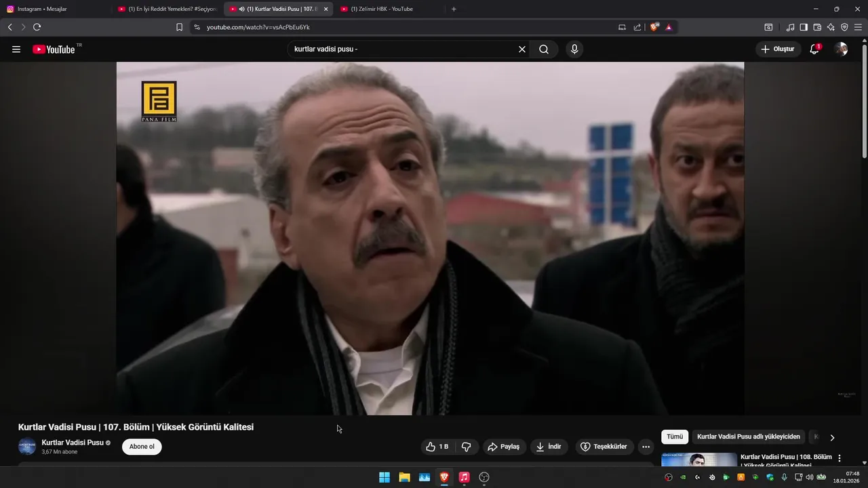The height and width of the screenshot is (488, 868).
Task: Open Brave Shields lion icon
Action: point(654,27)
